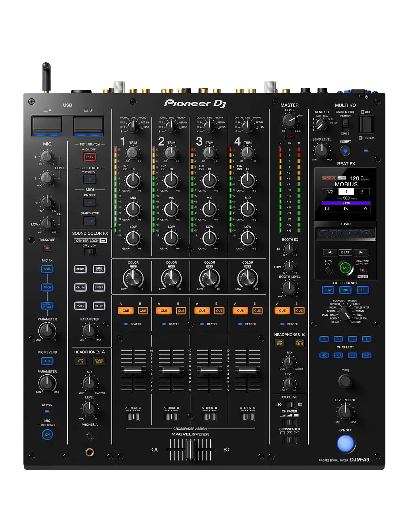Toggle Headphones B MONO SPLIT button
The image size is (409, 532).
pyautogui.click(x=299, y=343)
